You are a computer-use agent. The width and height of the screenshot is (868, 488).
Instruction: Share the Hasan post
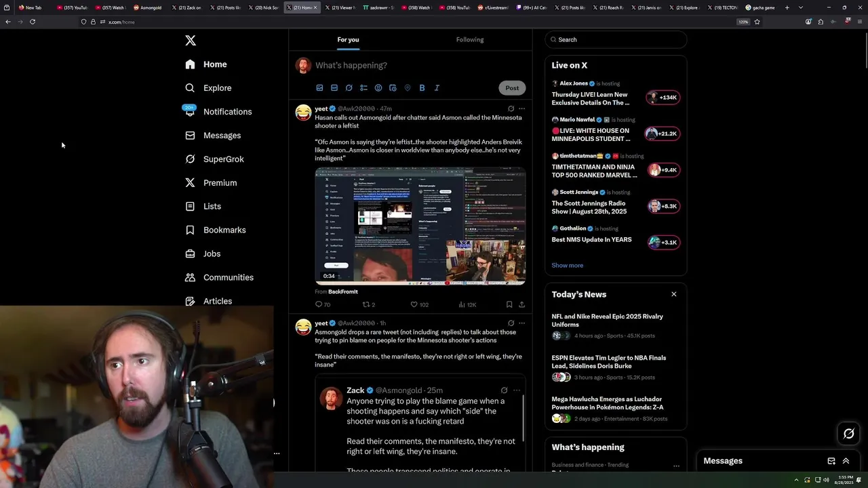[x=521, y=305]
